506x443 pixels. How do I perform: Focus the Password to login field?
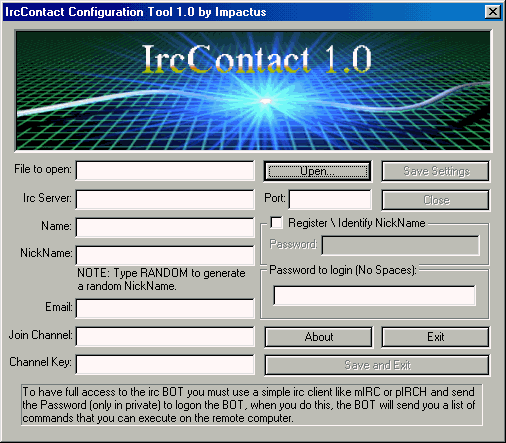click(x=375, y=295)
